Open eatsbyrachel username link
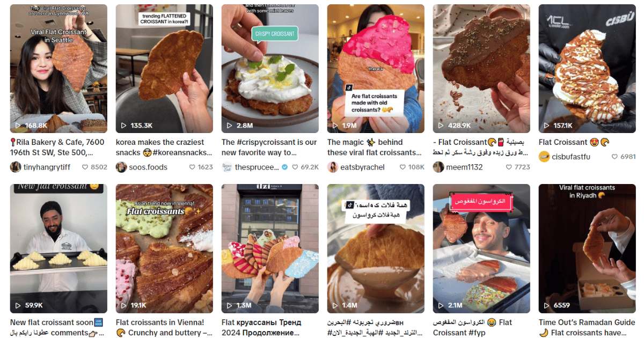This screenshot has width=644, height=338. pyautogui.click(x=363, y=167)
